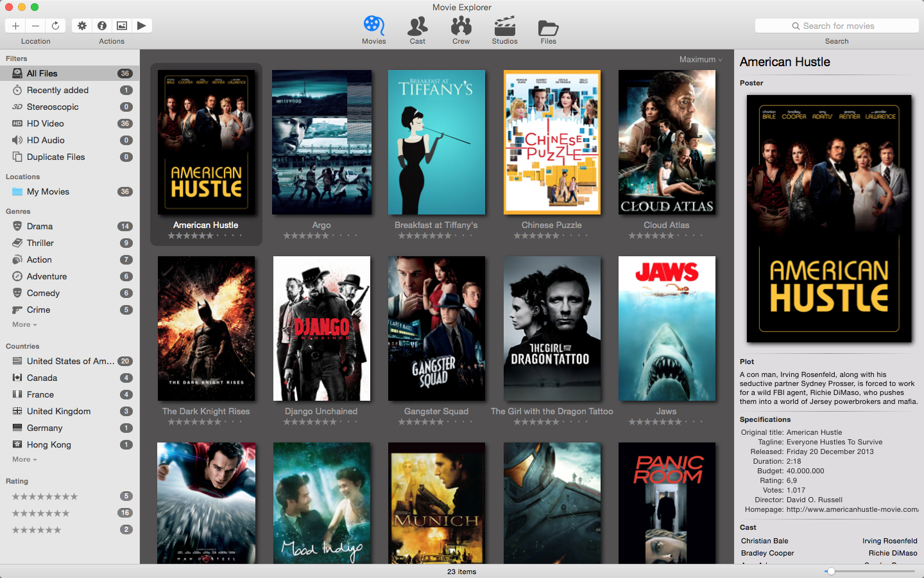Select the Recently added filter
This screenshot has width=924, height=578.
click(69, 90)
